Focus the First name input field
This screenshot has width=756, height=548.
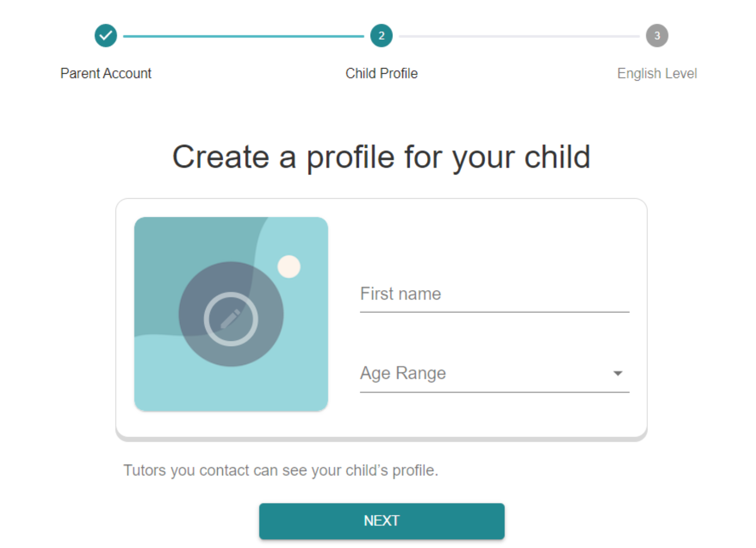(x=494, y=294)
